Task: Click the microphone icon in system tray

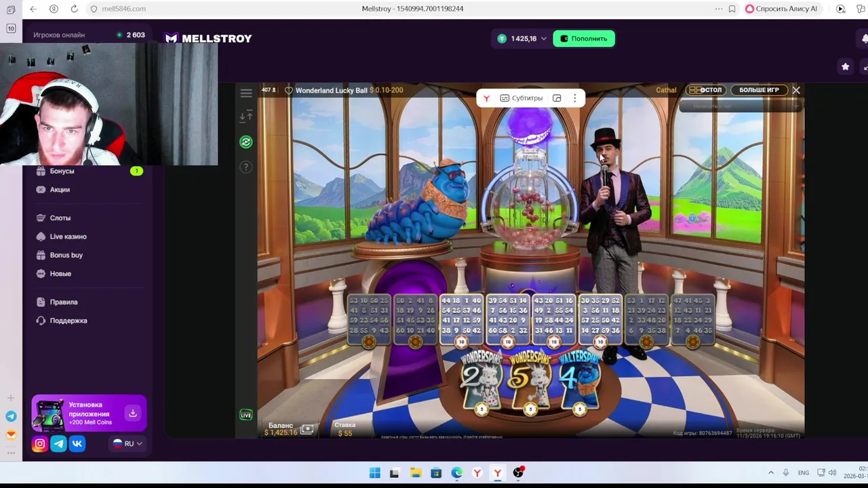Action: tap(786, 472)
